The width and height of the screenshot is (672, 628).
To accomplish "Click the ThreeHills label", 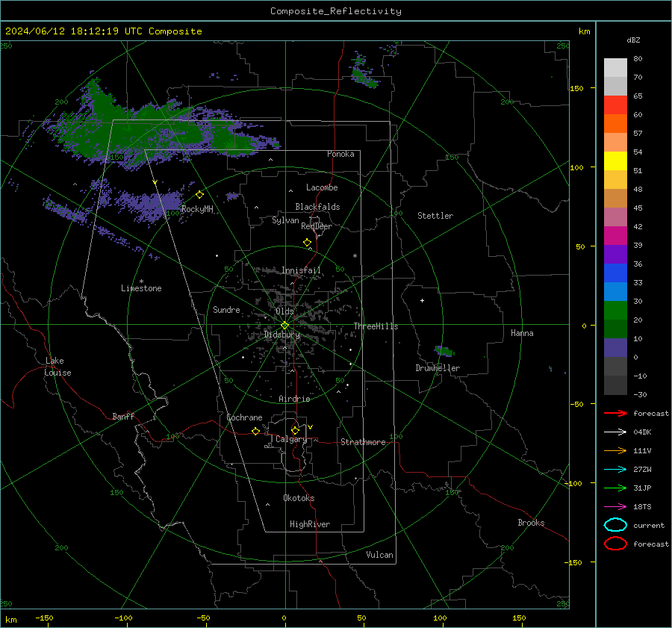I will tap(376, 326).
